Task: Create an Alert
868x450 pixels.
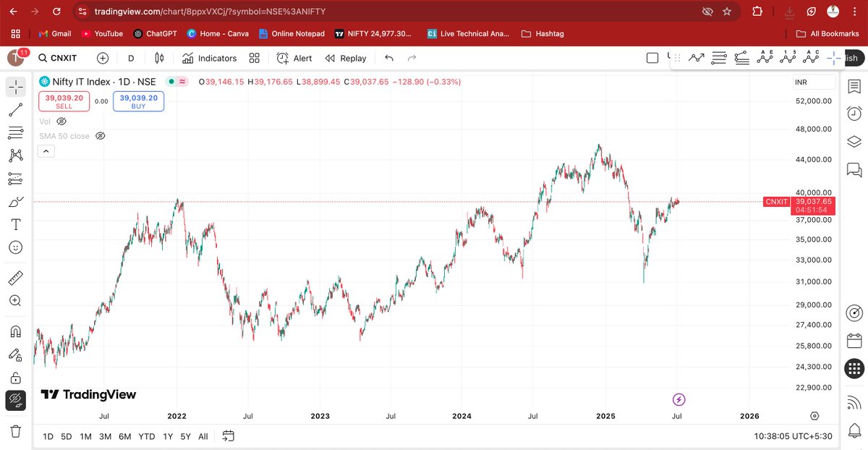Action: click(295, 58)
